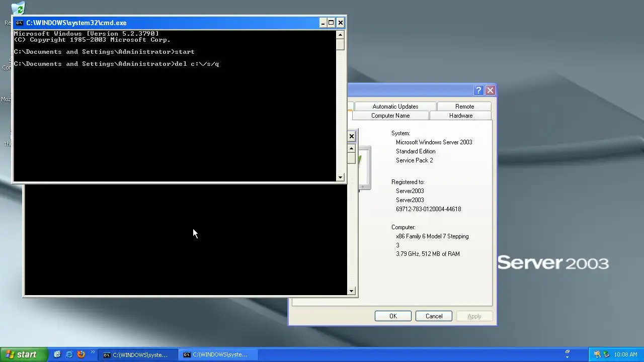Screen dimensions: 644x362
Task: Select the Recycle Bin desktop icon
Action: 18,8
